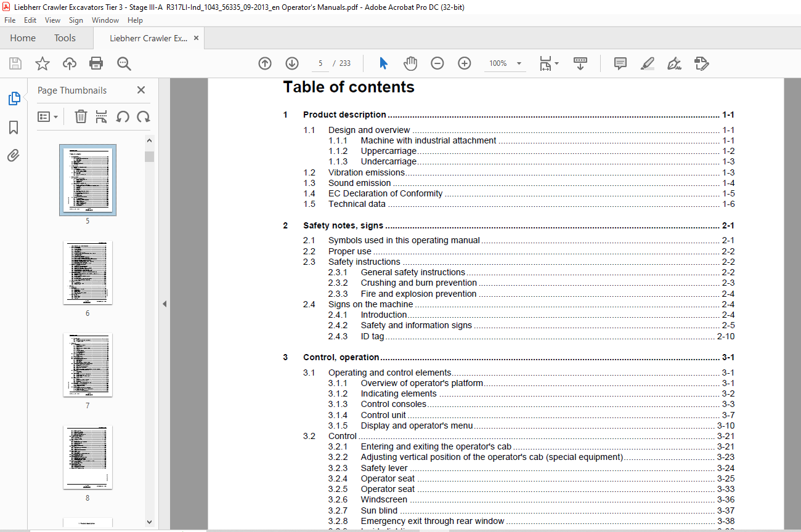Screen dimensions: 801x532
Task: Choose the Selection arrow tool
Action: (x=383, y=63)
